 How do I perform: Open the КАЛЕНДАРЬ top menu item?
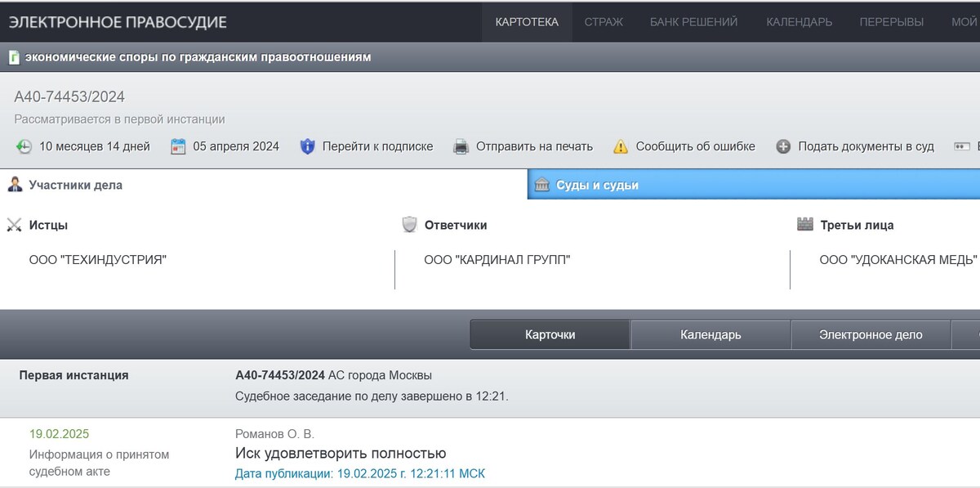point(800,22)
